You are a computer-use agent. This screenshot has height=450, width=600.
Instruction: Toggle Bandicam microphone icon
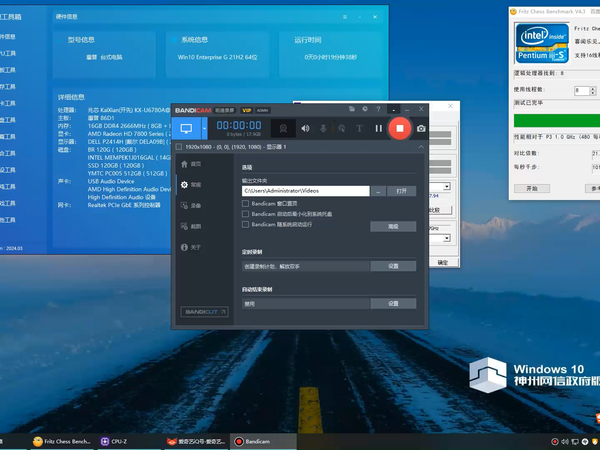click(323, 129)
